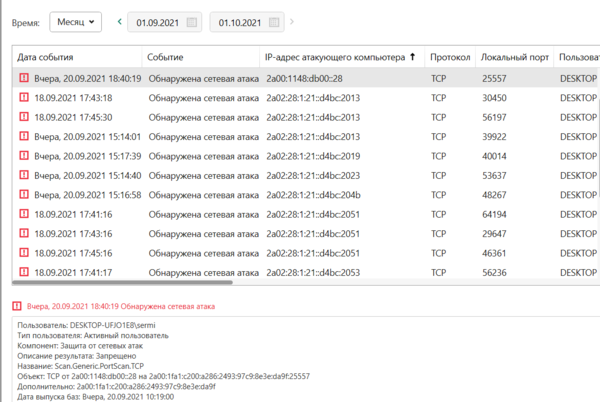Go to next period with right arrow
The image size is (600, 402).
[x=291, y=21]
